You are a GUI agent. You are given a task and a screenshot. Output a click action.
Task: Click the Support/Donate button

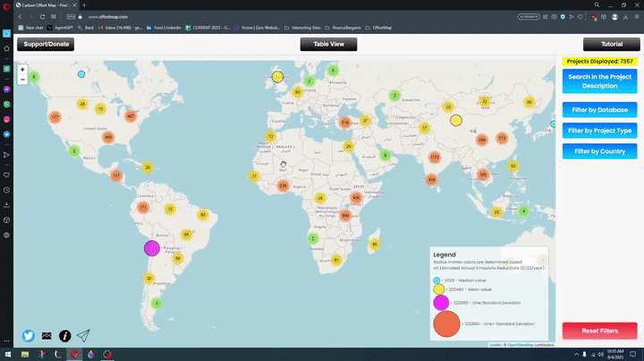[46, 44]
